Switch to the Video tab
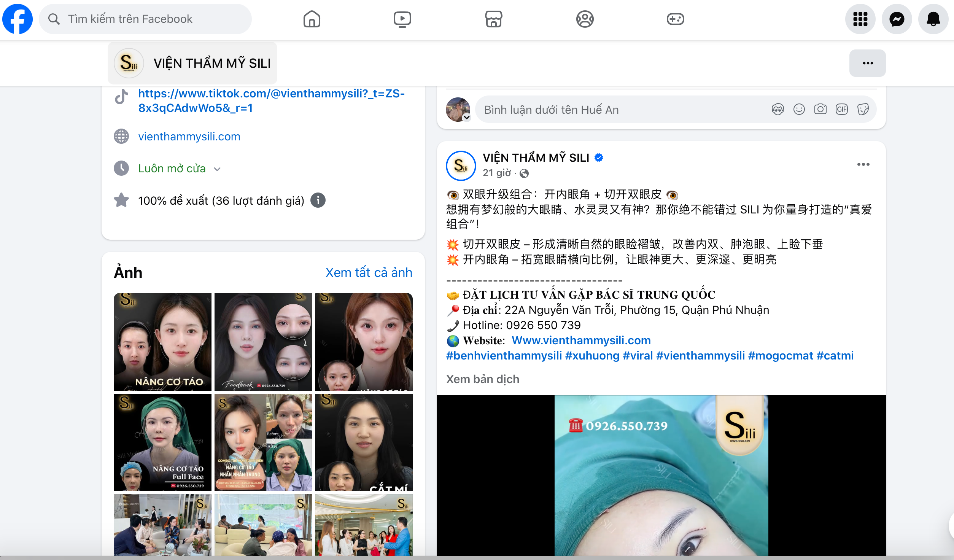 [x=402, y=19]
